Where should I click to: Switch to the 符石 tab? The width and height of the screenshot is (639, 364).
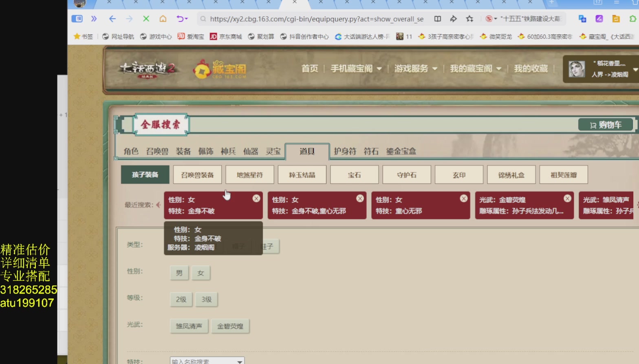pyautogui.click(x=371, y=151)
